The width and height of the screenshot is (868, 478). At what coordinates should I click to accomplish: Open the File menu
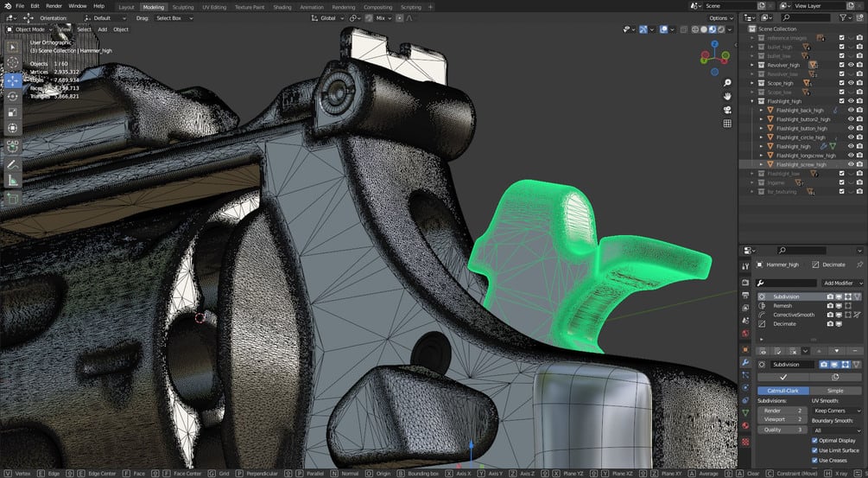(20, 6)
